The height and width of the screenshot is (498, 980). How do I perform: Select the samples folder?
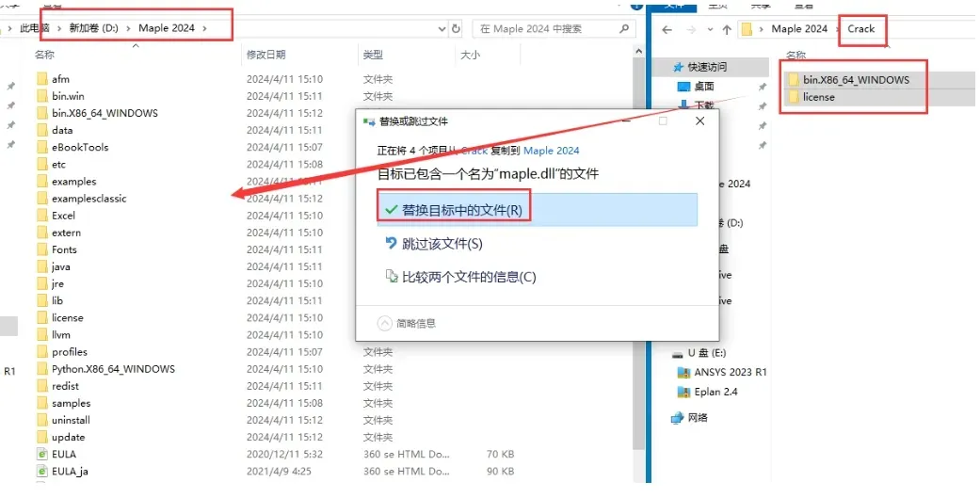[72, 403]
